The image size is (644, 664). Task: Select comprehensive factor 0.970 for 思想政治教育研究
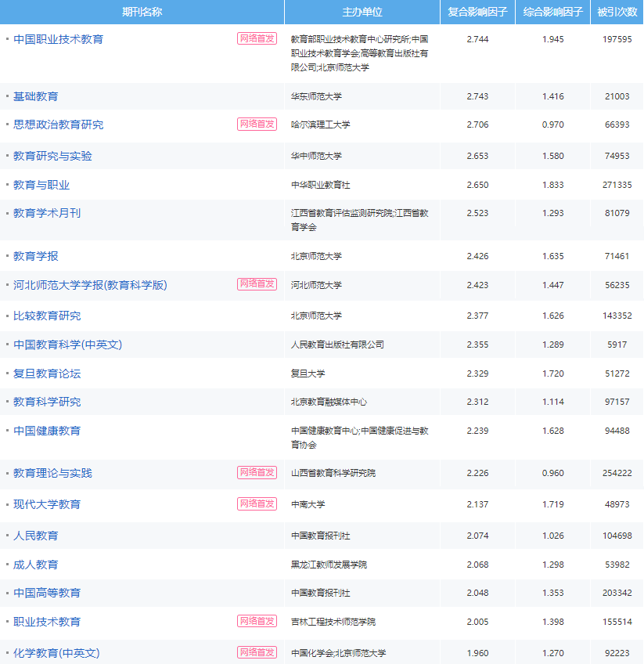tap(553, 125)
